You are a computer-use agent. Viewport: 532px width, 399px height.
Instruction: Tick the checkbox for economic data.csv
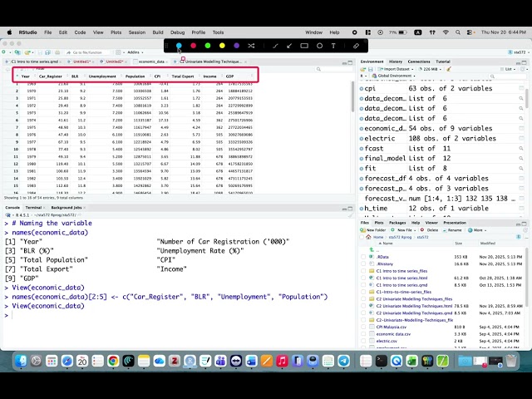363,334
